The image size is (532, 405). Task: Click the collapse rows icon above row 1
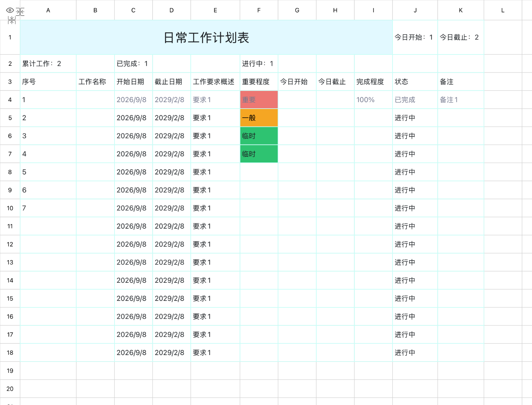[12, 20]
